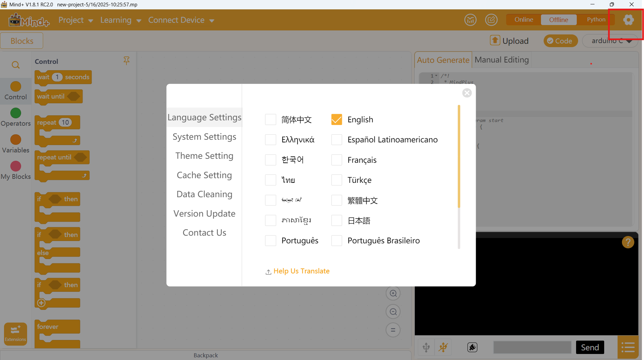The height and width of the screenshot is (360, 644).
Task: Check the Français language box
Action: click(x=337, y=160)
